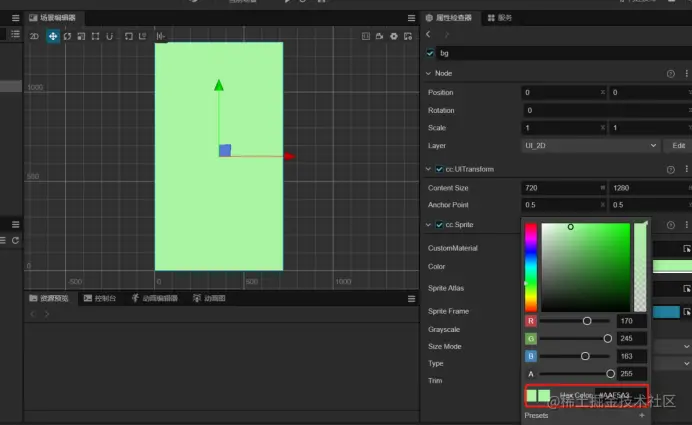Open cc.UITransform more-options menu
This screenshot has height=425, width=692.
(x=686, y=169)
